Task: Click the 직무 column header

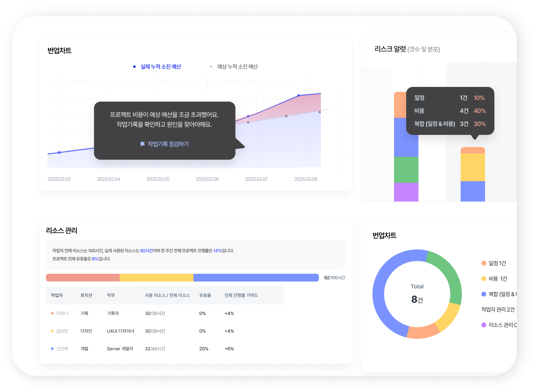Action: (111, 295)
